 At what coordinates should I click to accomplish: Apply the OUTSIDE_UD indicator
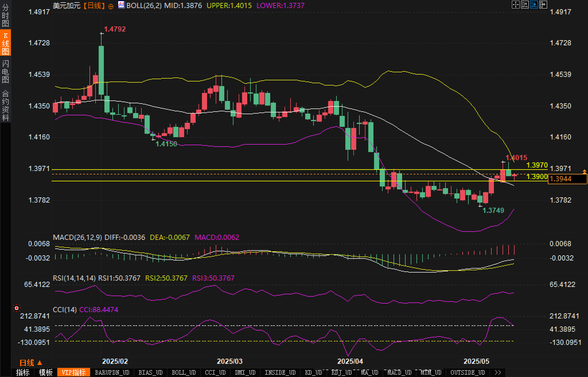click(x=468, y=372)
